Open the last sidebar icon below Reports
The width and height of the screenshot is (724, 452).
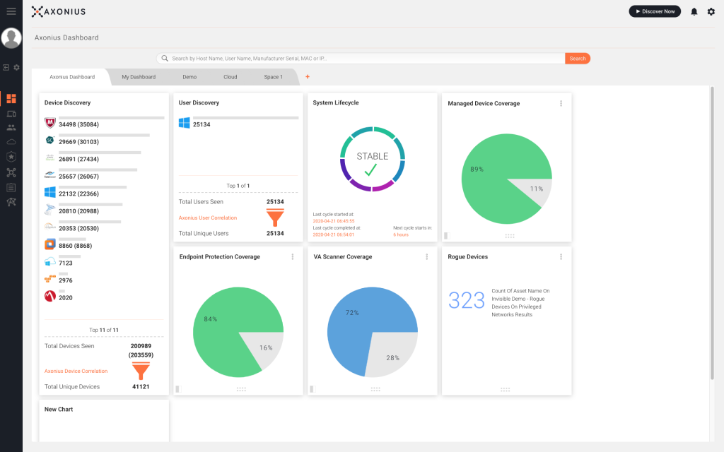(11, 202)
